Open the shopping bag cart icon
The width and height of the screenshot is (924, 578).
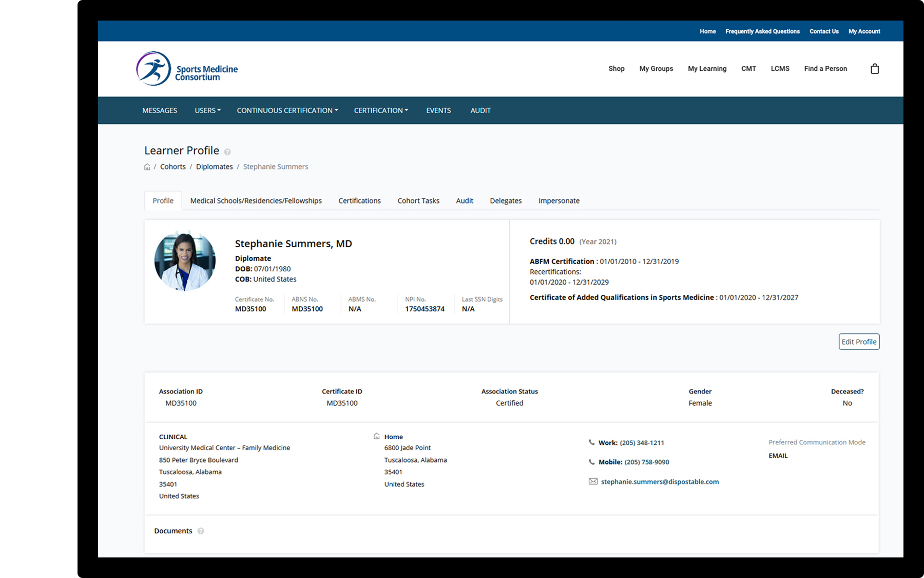(875, 69)
